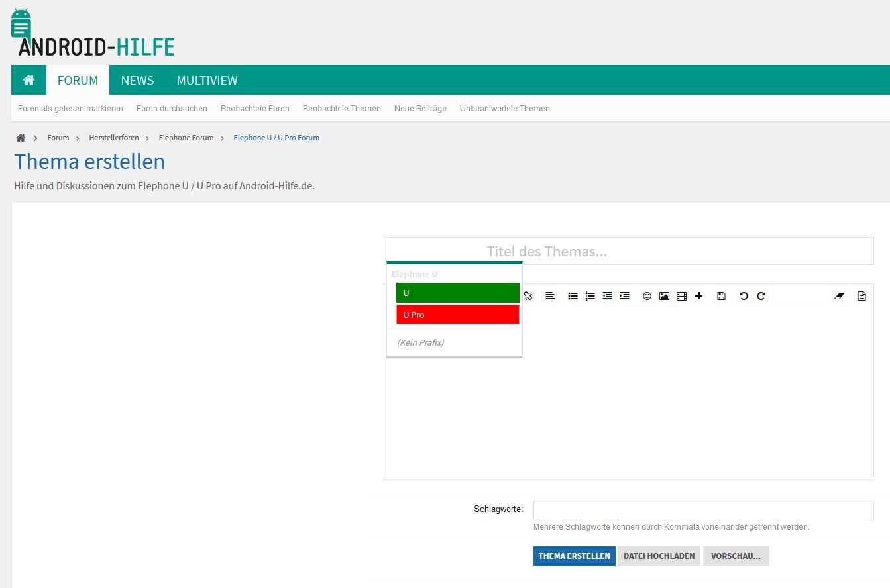Insert an unordered bullet list
Viewport: 890px width, 588px height.
573,296
